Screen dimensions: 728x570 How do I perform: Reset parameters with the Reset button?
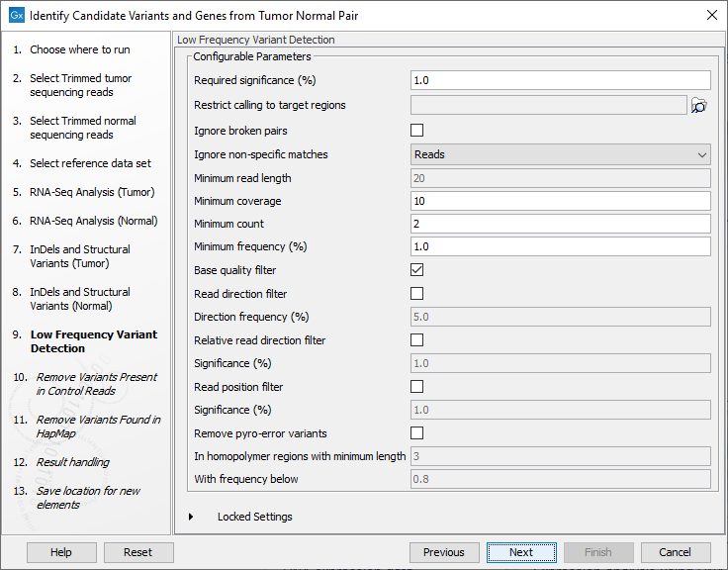pos(138,552)
